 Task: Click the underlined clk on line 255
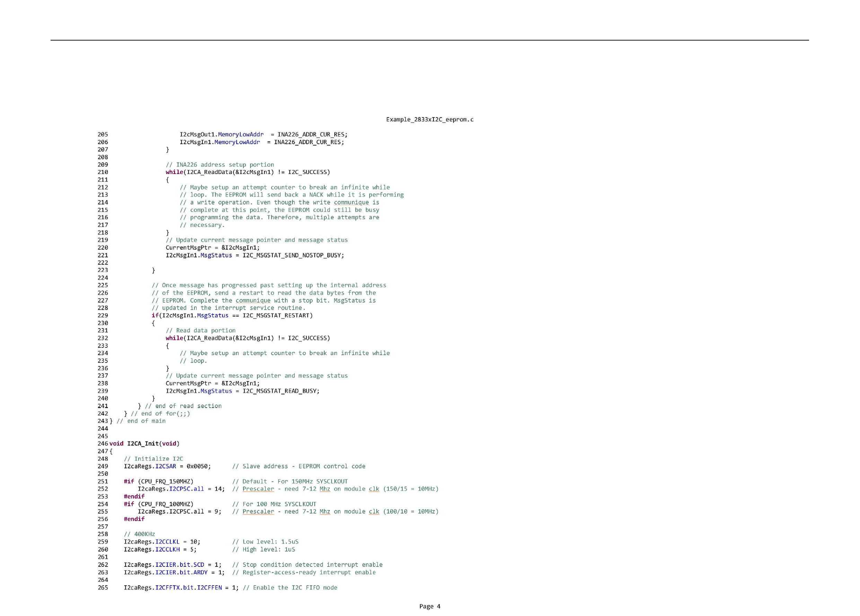374,511
